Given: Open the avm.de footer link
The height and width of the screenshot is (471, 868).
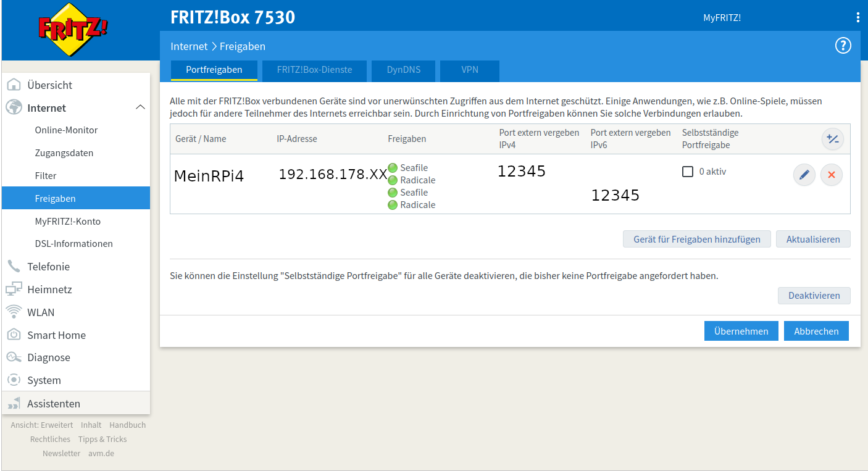Looking at the screenshot, I should [101, 453].
